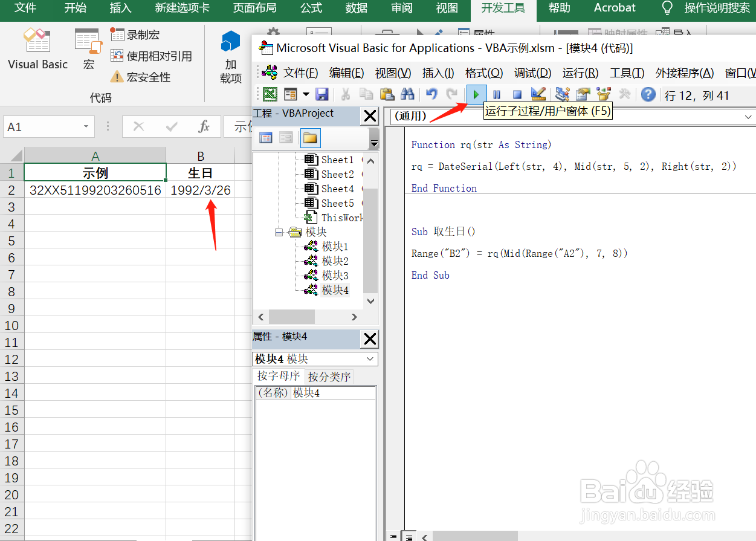
Task: Open VBA 视图(V) menu
Action: [x=393, y=73]
